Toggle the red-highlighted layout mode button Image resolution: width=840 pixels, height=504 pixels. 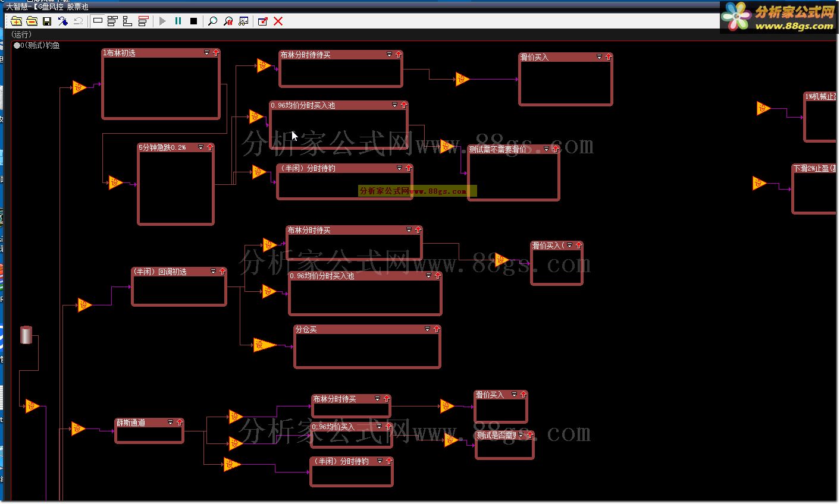click(x=143, y=21)
